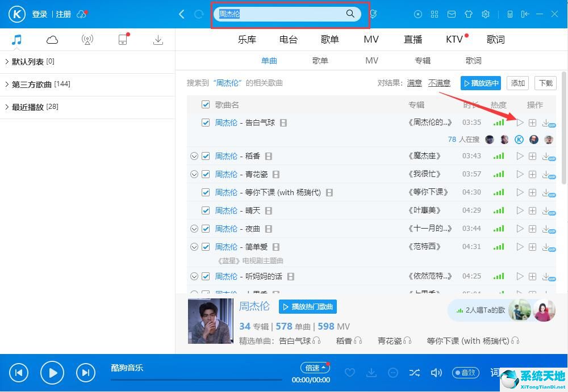The width and height of the screenshot is (568, 392).
Task: Uncheck the checkbox for 晴天
Action: pyautogui.click(x=206, y=210)
